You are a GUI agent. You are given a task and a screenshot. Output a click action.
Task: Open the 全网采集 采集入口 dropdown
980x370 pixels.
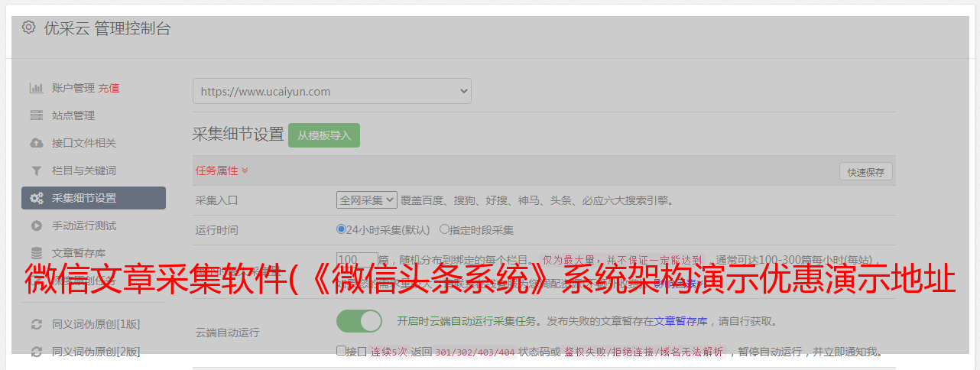coord(367,200)
